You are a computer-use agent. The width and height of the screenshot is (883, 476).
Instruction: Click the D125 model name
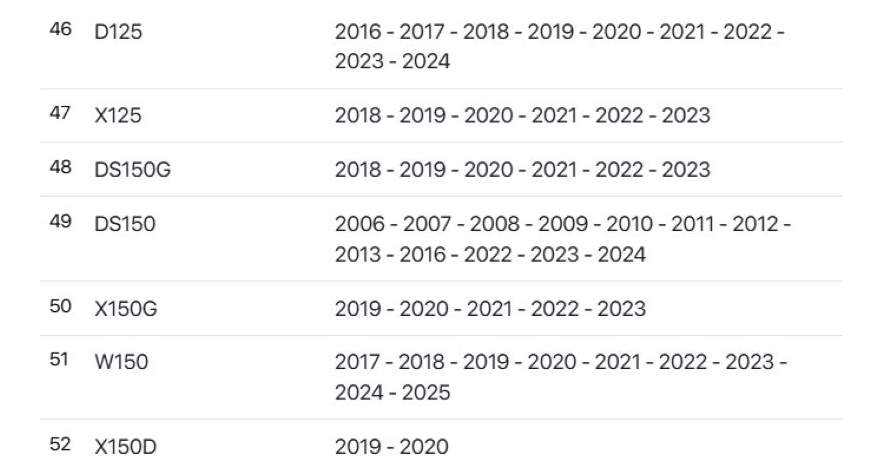tap(118, 33)
